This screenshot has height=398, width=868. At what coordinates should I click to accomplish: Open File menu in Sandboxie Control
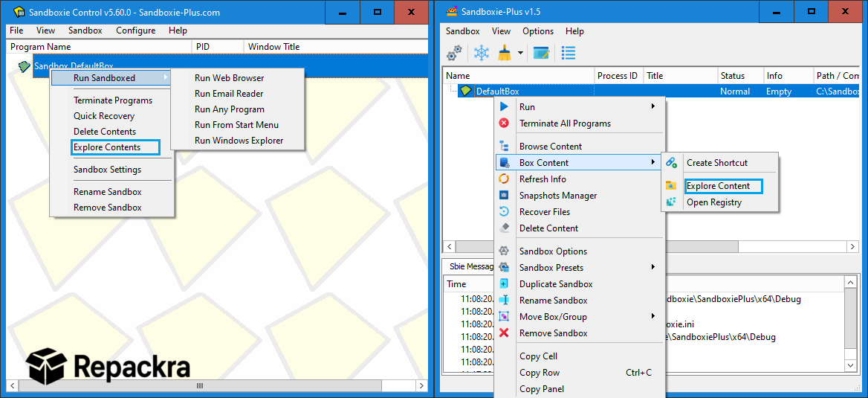[x=16, y=31]
